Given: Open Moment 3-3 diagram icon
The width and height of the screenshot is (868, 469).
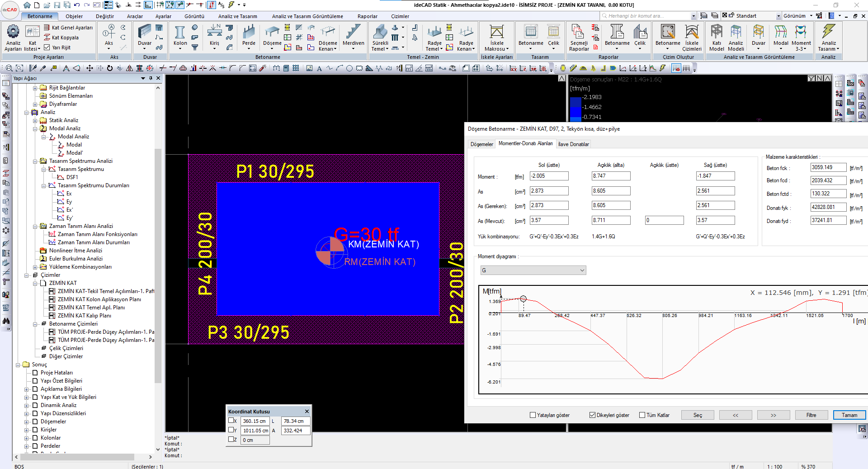Looking at the screenshot, I should tap(801, 38).
